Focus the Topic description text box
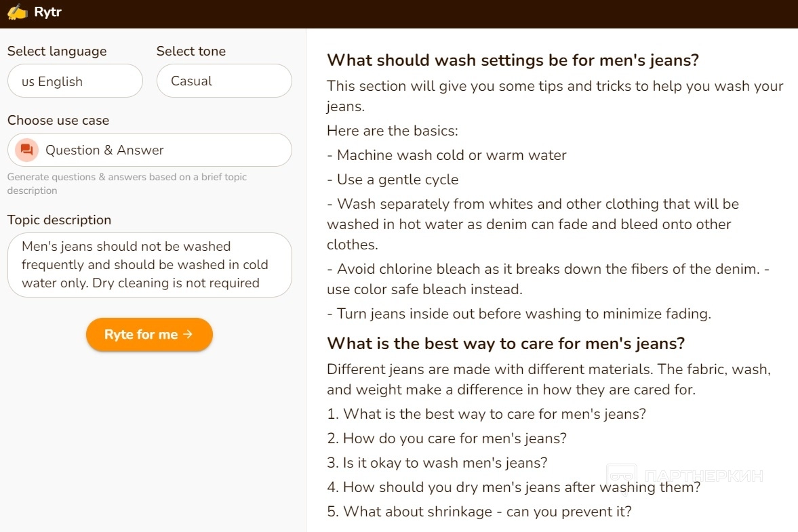798x532 pixels. 149,265
